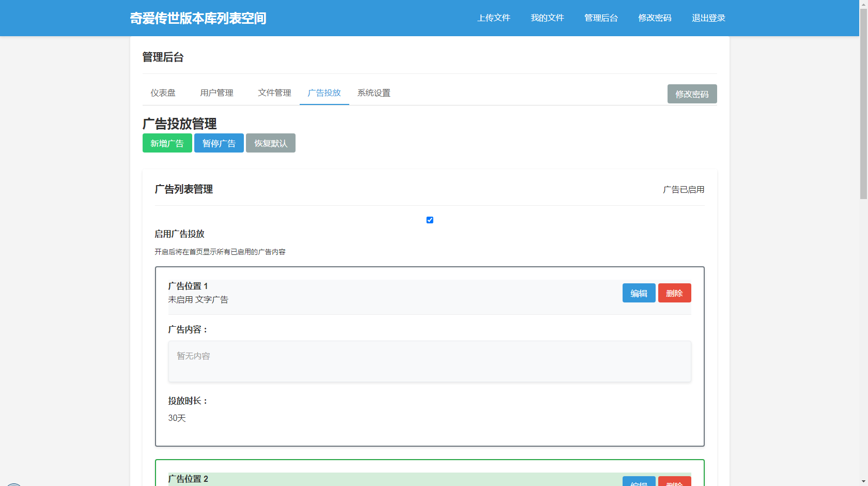Viewport: 868px width, 486px height.
Task: Open the 用户管理 tab
Action: (216, 93)
